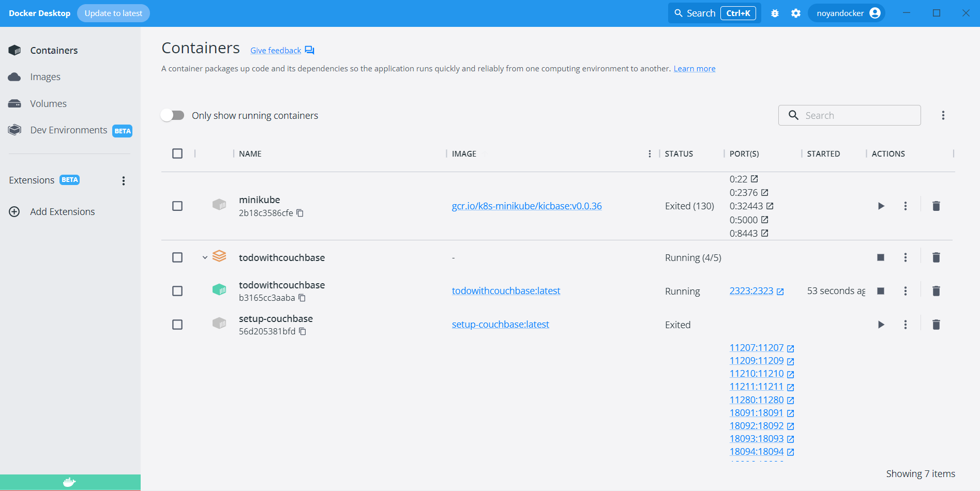
Task: Stop the todowithcouchbase compose stack
Action: [881, 257]
